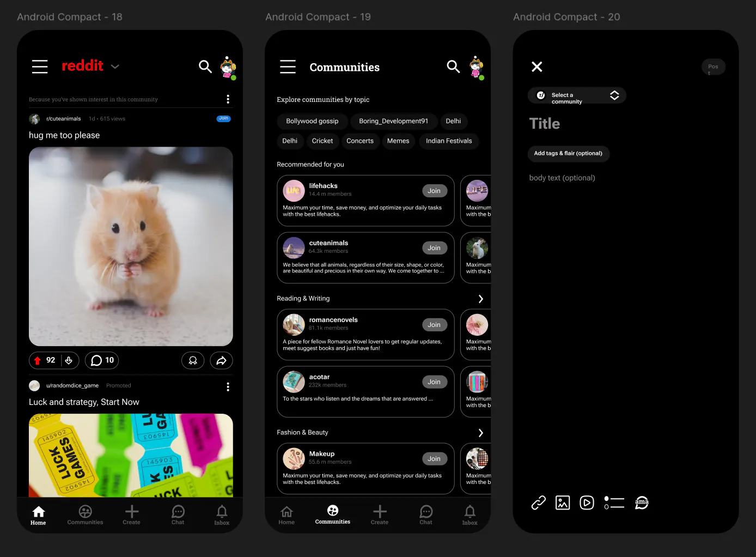Tap Create tab on home screen
Image resolution: width=756 pixels, height=557 pixels.
[x=131, y=515]
